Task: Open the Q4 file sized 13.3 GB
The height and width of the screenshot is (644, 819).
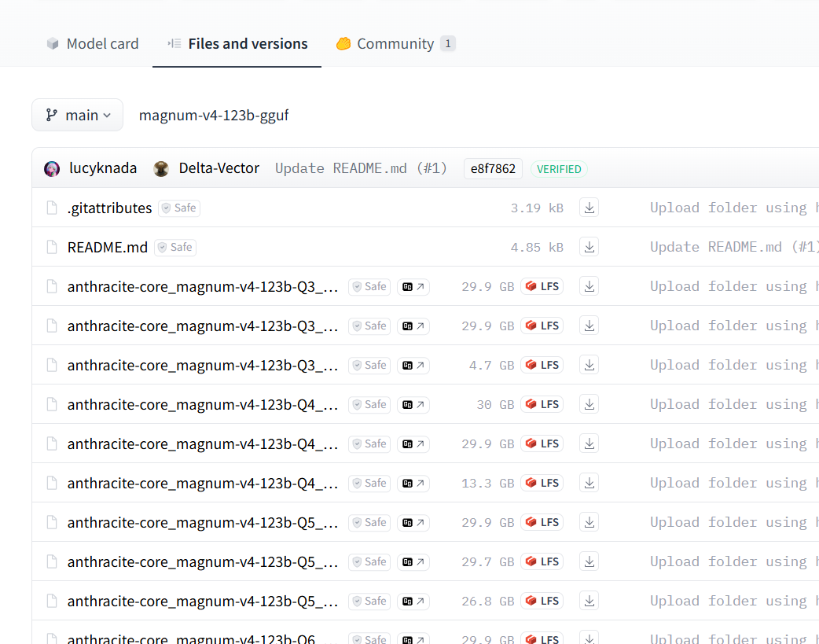Action: pos(203,483)
